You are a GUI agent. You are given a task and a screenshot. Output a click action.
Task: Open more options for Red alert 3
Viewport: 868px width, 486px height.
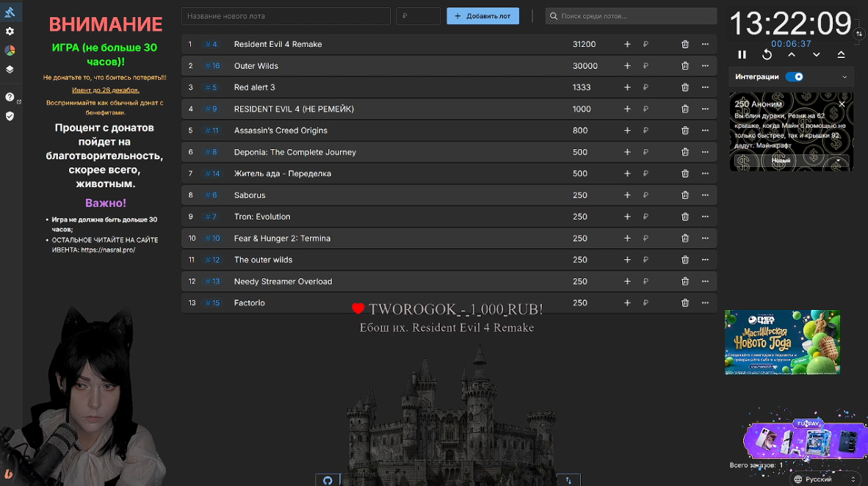705,87
